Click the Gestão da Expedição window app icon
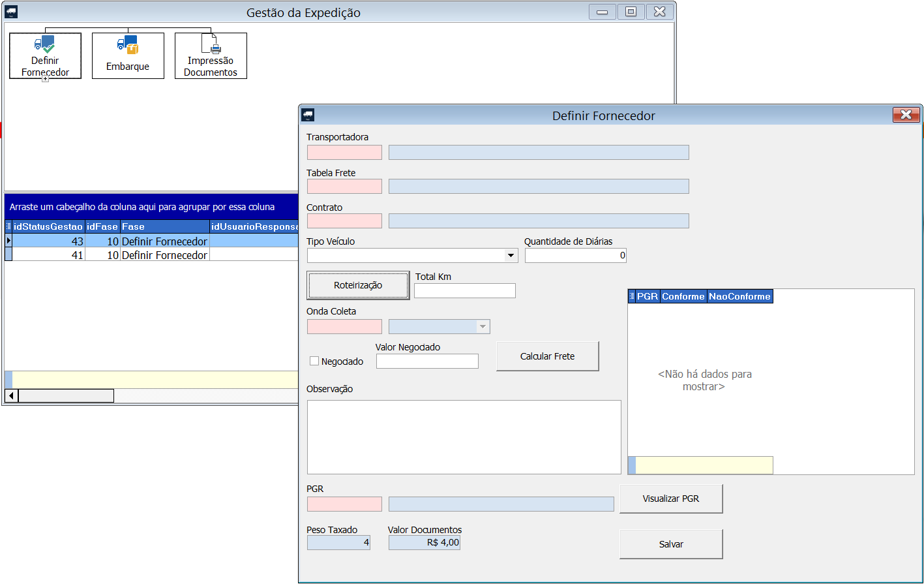 (x=11, y=12)
